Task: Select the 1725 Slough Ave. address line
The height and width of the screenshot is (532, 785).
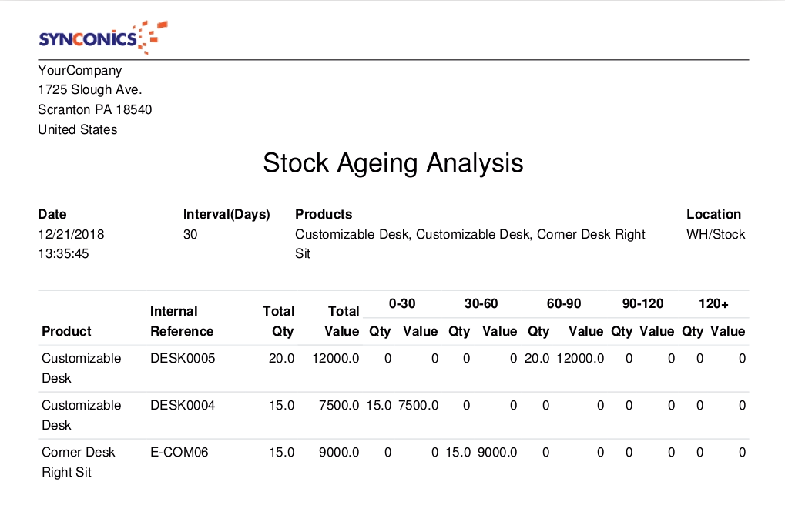Action: pos(90,90)
